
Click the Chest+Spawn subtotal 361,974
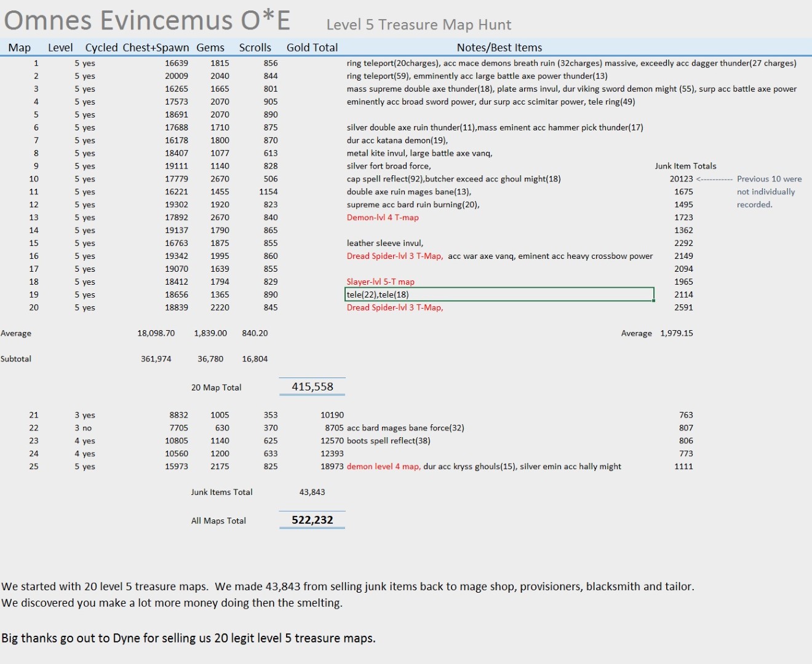click(156, 359)
